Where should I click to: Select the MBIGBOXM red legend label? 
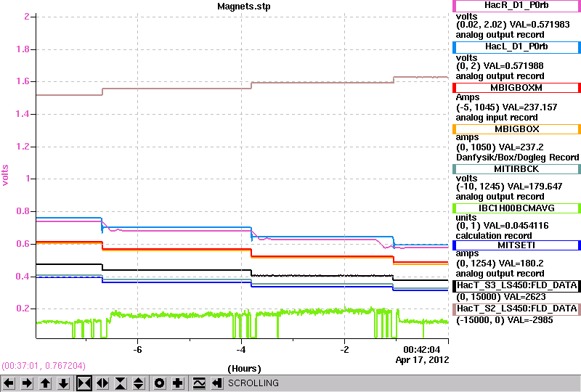(516, 88)
